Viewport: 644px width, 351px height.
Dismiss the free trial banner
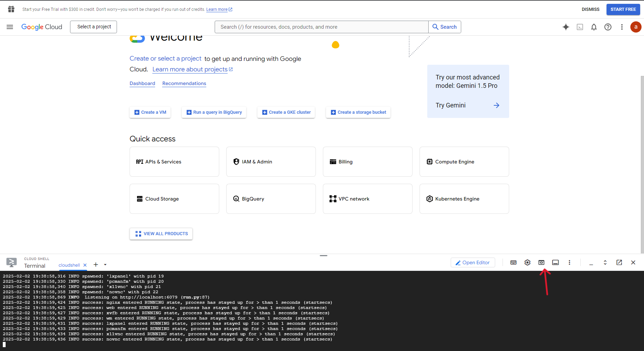click(x=590, y=9)
